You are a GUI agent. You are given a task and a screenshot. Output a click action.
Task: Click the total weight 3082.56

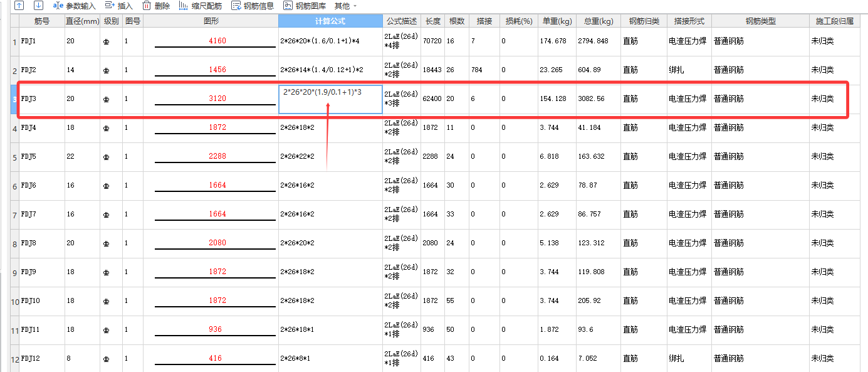coord(591,99)
